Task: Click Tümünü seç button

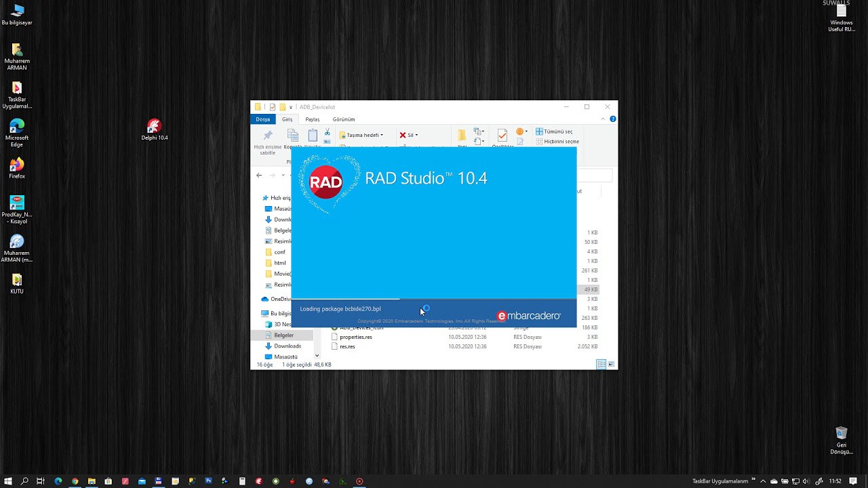Action: (554, 131)
